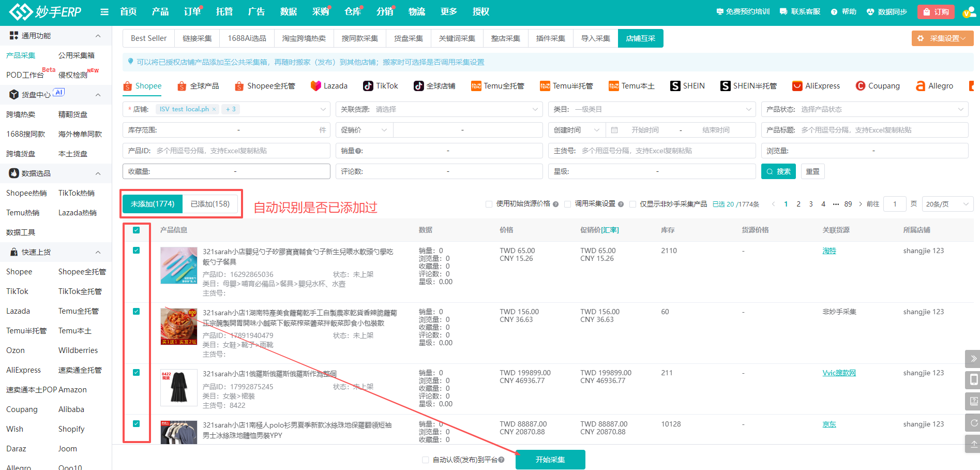The image size is (980, 470).
Task: Switch to the 已添加(158) tab
Action: coord(210,204)
